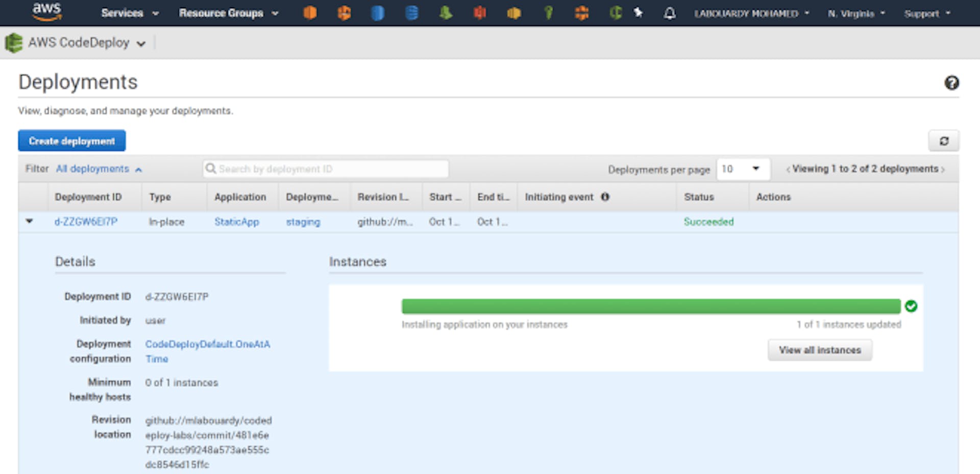Click the Deployments page heading
Screen dimensions: 980x474
point(78,82)
